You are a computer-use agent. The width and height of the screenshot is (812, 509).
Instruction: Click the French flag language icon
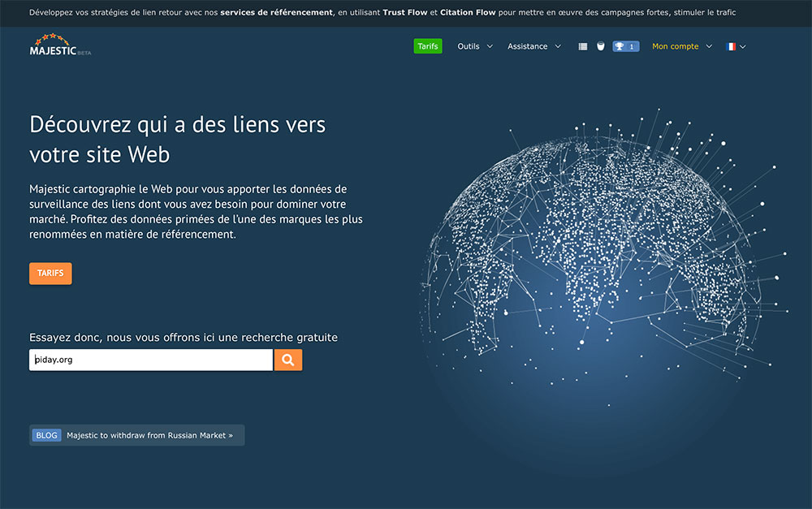tap(731, 46)
